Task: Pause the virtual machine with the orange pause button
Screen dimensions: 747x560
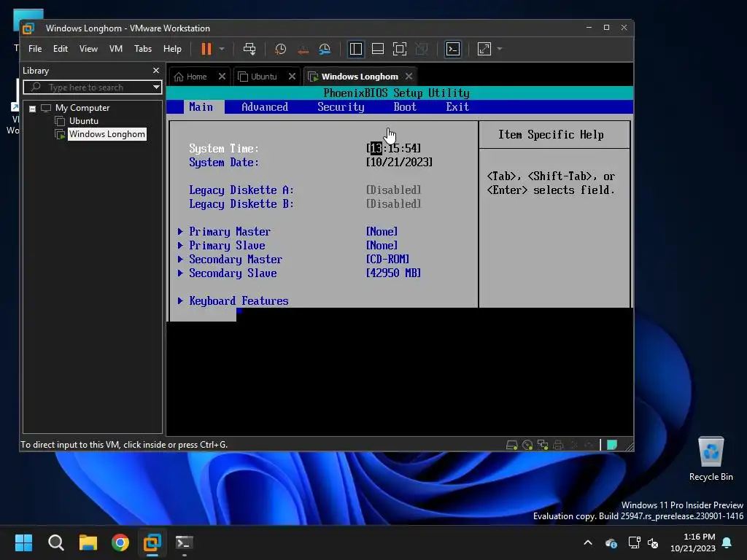Action: click(206, 49)
